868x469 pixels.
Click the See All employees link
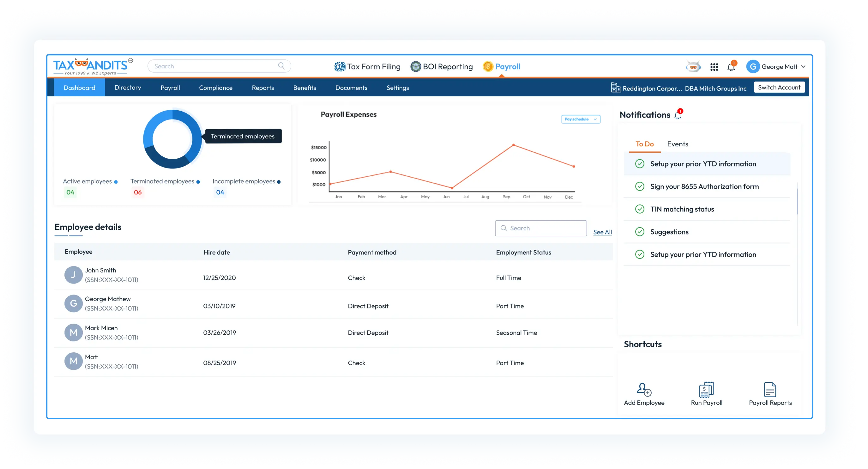[603, 232]
